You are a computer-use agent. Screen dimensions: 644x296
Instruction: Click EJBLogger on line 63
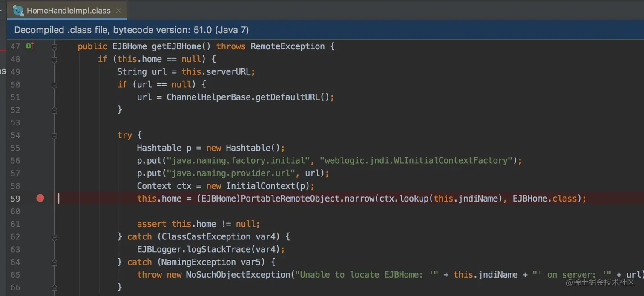159,249
